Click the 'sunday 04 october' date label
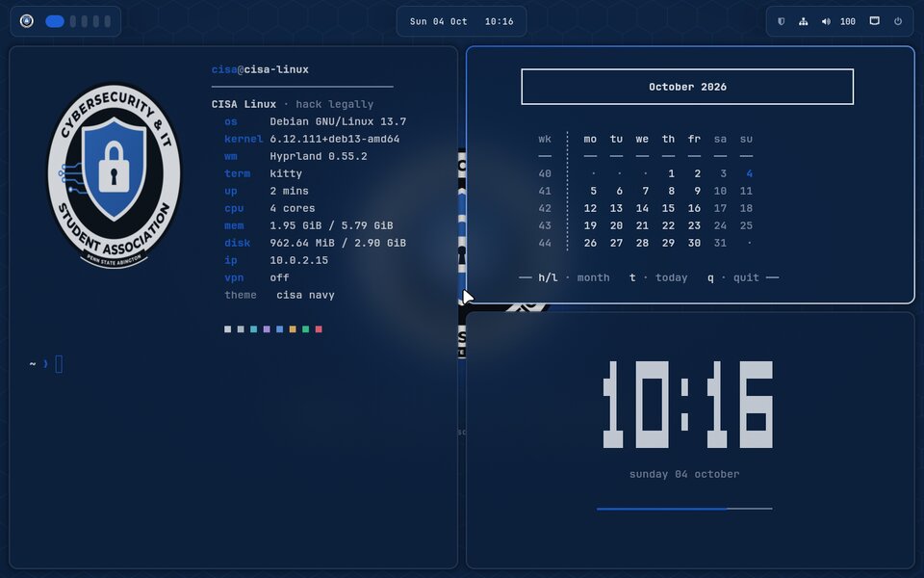This screenshot has height=578, width=924. [684, 474]
